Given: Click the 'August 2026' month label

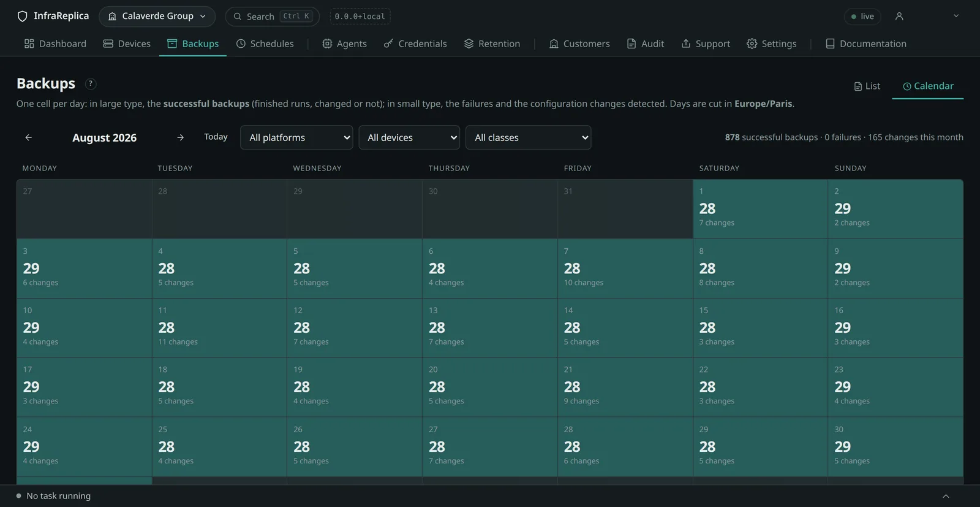Looking at the screenshot, I should click(104, 138).
